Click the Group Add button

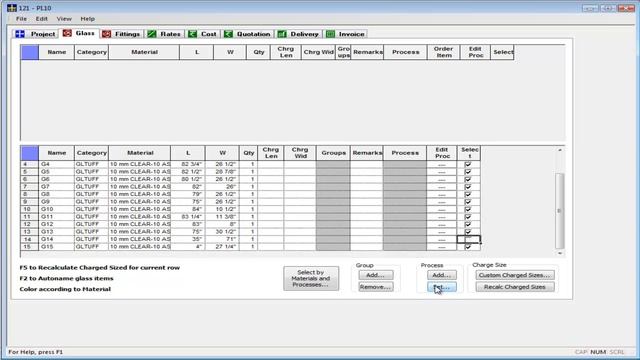pyautogui.click(x=376, y=275)
